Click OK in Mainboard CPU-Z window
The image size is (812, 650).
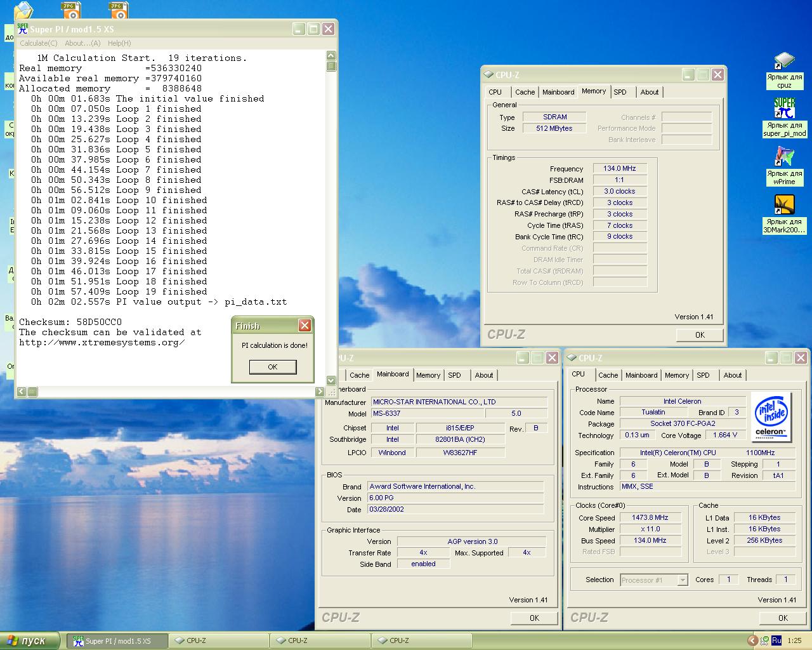point(534,618)
